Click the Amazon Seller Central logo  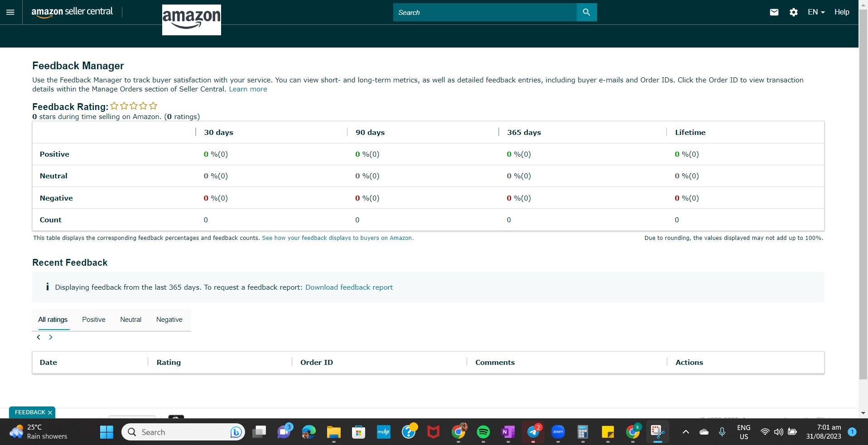tap(72, 12)
